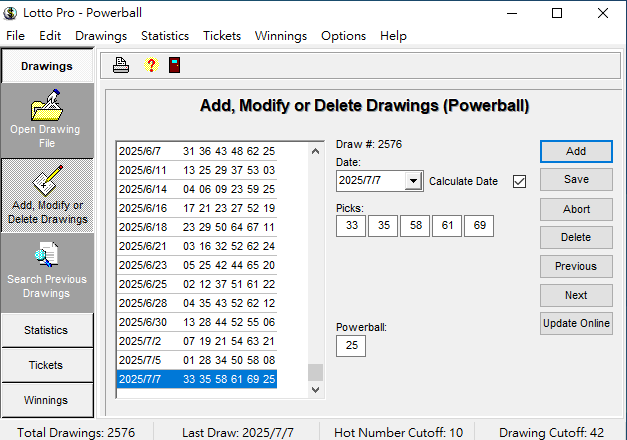Click the Save button
This screenshot has height=440, width=627.
click(576, 179)
